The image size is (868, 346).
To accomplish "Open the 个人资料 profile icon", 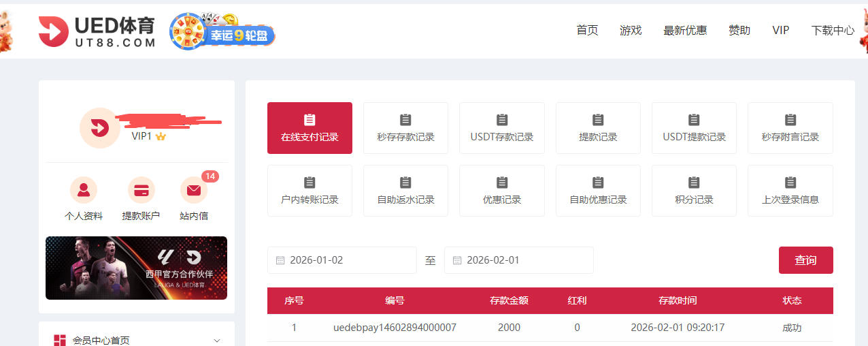I will (84, 190).
